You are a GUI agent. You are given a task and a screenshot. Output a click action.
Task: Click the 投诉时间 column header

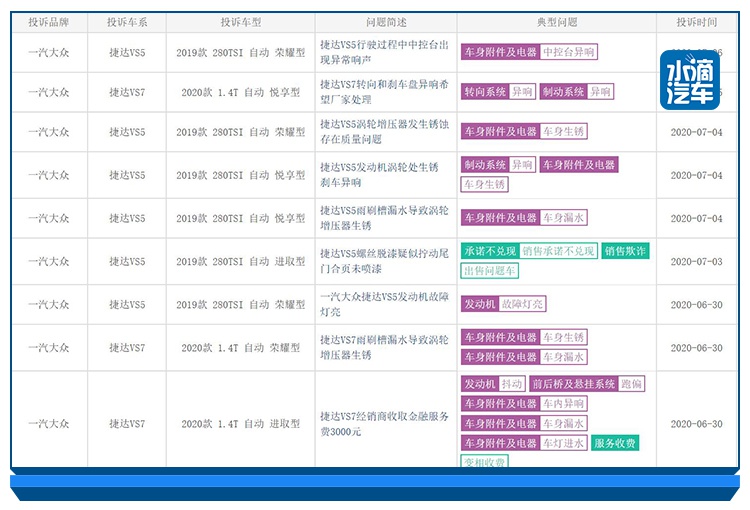point(696,22)
